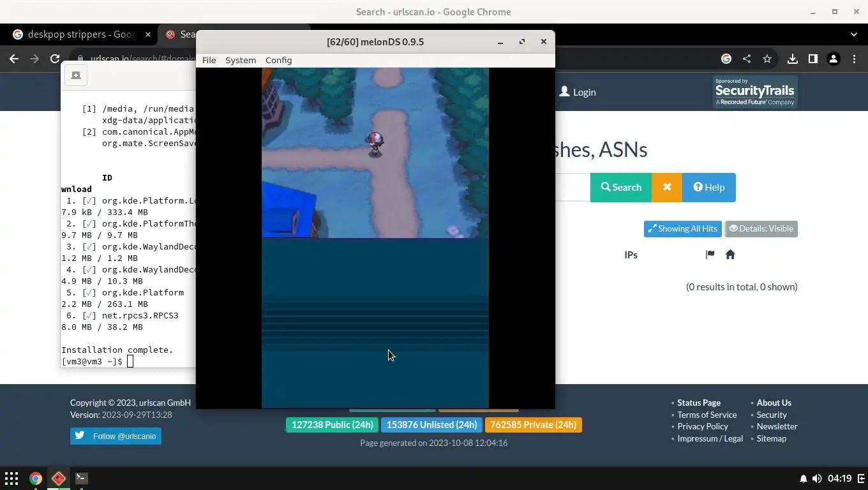868x490 pixels.
Task: Click the IPs column header
Action: tap(631, 255)
